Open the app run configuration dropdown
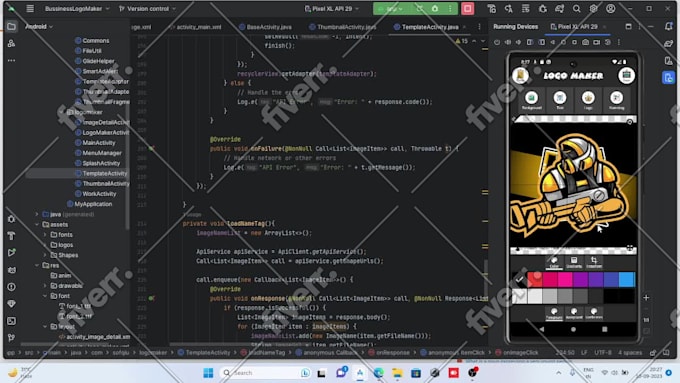680x383 pixels. click(x=391, y=9)
